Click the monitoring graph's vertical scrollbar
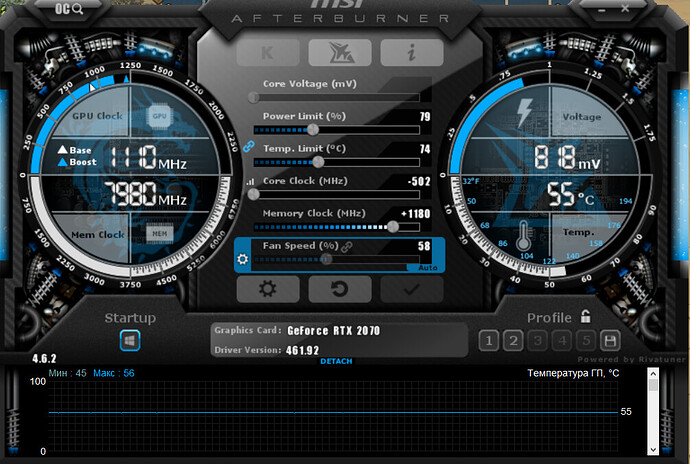The image size is (690, 464). pos(654,412)
